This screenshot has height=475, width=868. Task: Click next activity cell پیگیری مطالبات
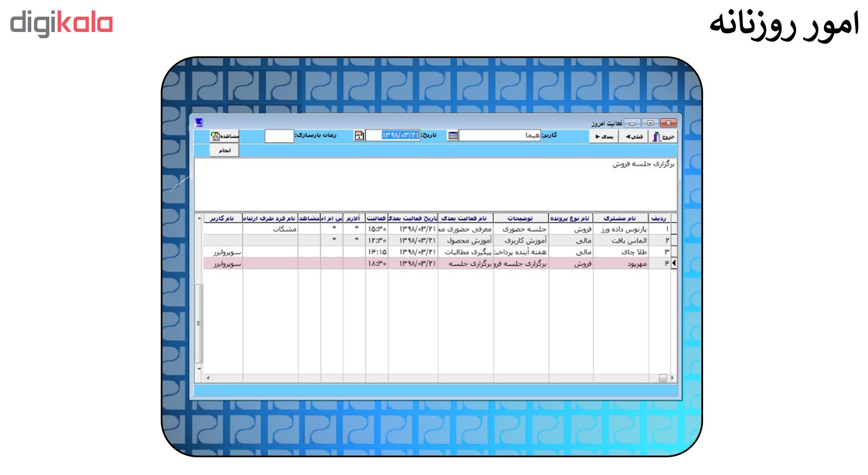pos(466,252)
